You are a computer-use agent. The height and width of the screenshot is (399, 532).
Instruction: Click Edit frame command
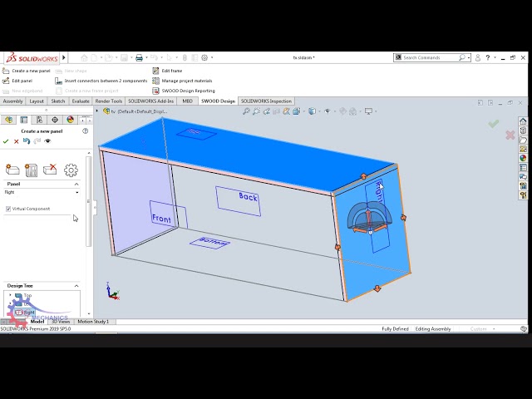(167, 71)
